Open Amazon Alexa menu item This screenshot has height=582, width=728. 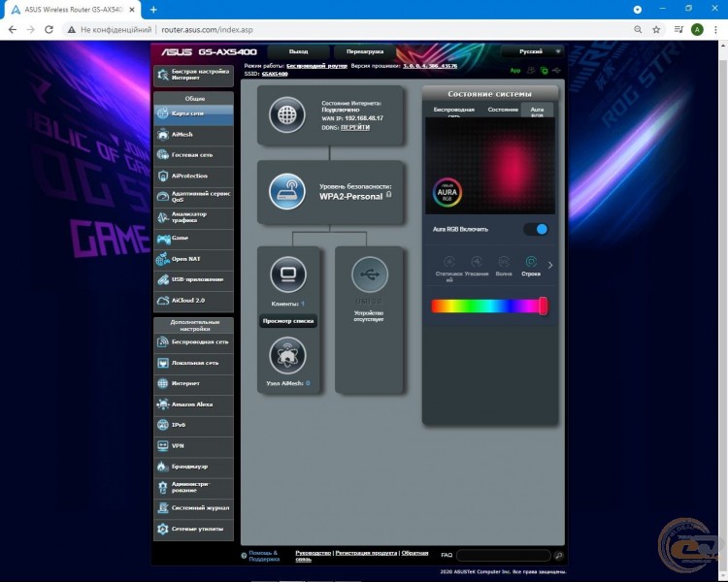(193, 404)
